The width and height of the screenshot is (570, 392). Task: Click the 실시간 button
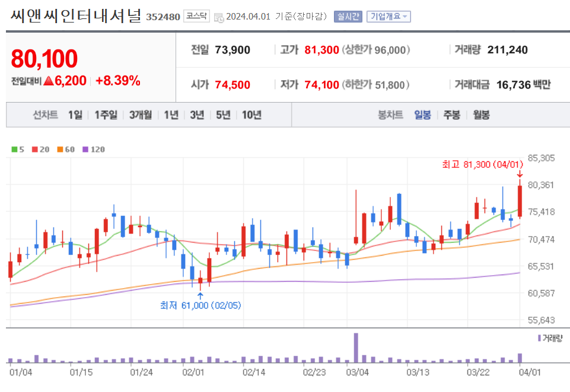pyautogui.click(x=348, y=17)
